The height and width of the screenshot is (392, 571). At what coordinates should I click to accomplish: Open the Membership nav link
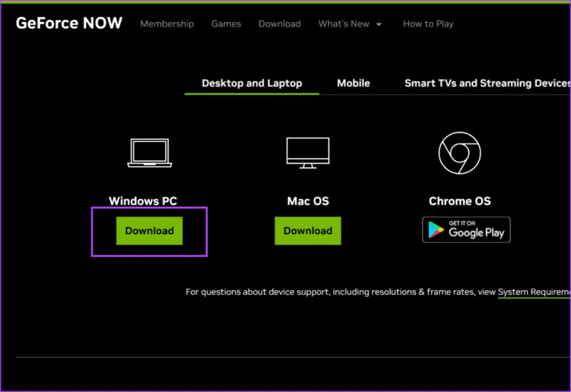tap(167, 24)
